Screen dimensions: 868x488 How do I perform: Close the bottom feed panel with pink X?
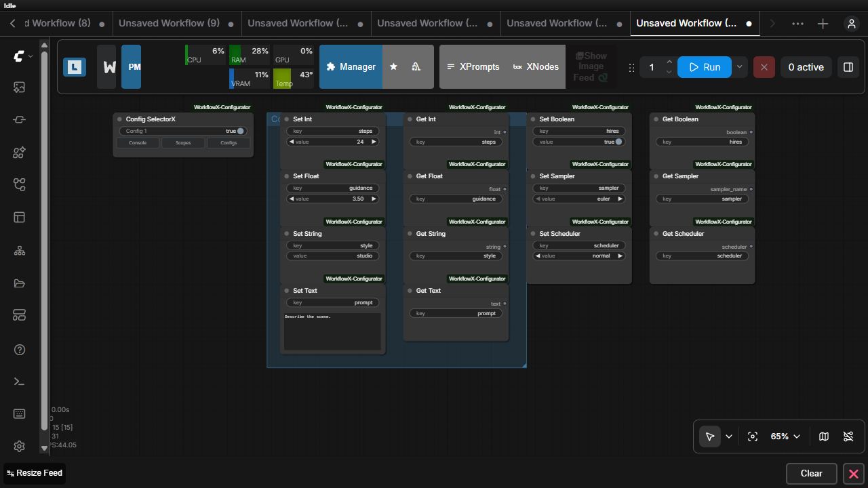pyautogui.click(x=854, y=474)
